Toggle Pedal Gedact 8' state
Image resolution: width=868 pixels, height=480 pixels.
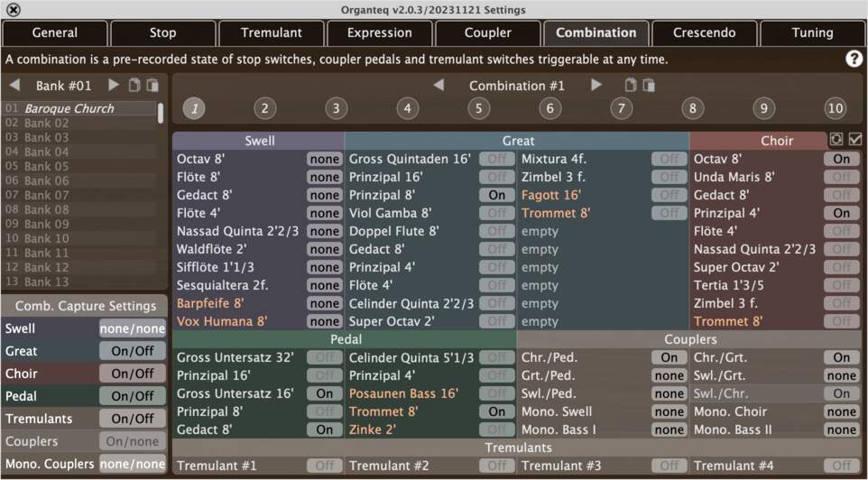325,429
